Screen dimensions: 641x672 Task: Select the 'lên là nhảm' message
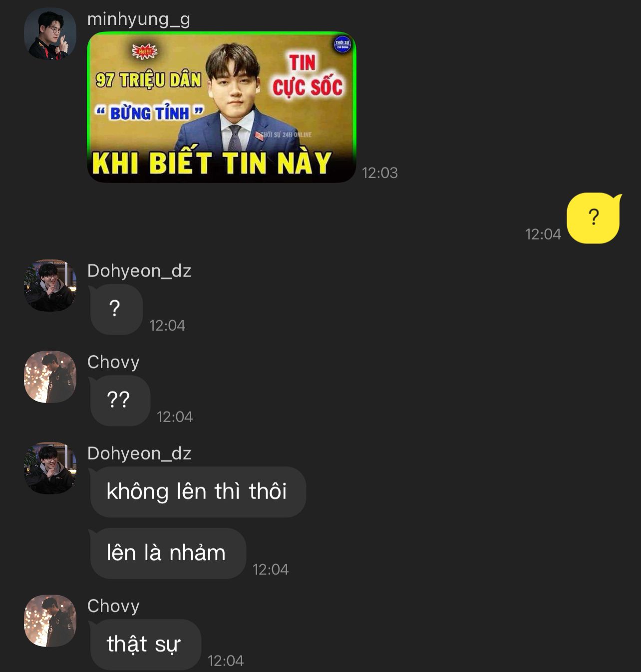point(167,553)
